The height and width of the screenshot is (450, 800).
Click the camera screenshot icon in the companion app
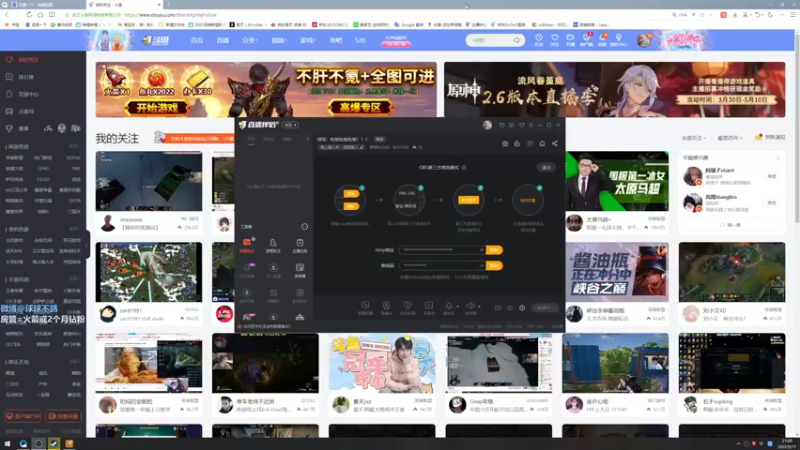click(x=505, y=144)
